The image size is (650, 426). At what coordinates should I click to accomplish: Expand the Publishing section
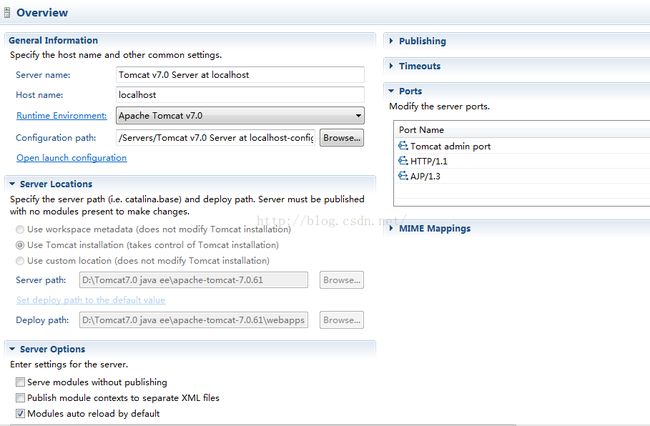pyautogui.click(x=391, y=41)
